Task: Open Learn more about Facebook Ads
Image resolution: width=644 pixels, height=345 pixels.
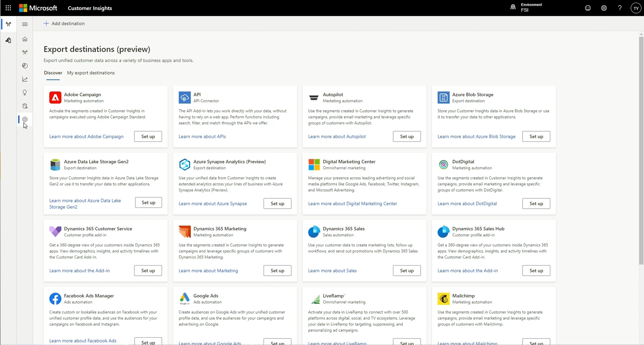Action: pos(83,340)
